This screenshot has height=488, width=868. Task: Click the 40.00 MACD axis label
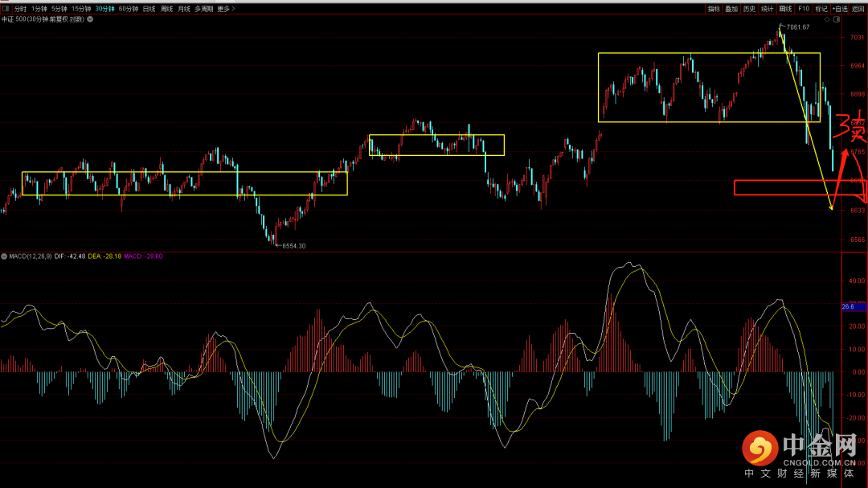pyautogui.click(x=857, y=281)
